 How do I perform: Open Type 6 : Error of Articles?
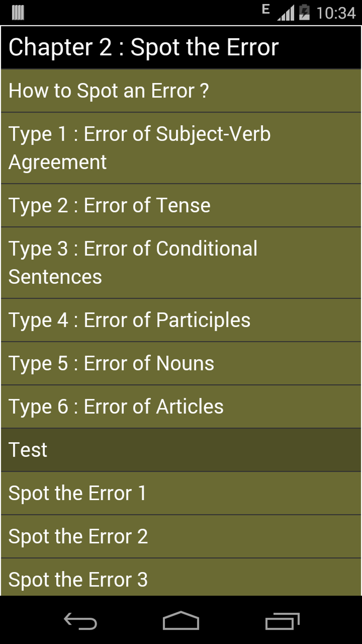[181, 407]
